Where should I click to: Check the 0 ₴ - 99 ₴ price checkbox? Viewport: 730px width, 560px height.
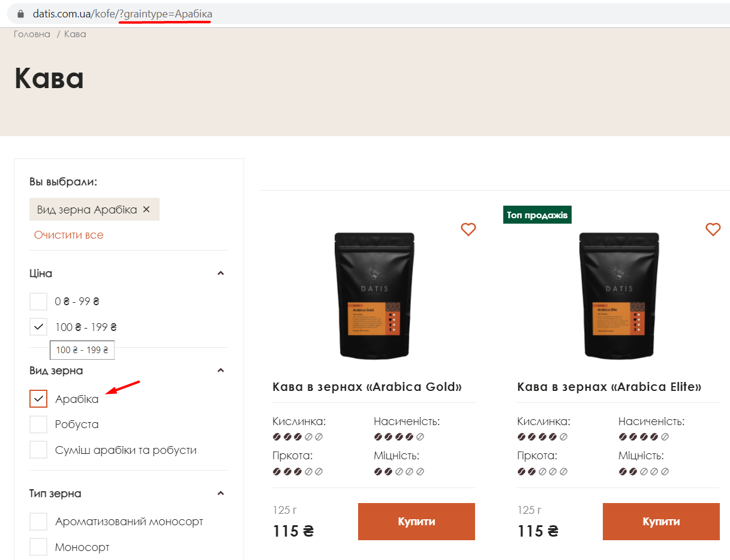tap(38, 302)
